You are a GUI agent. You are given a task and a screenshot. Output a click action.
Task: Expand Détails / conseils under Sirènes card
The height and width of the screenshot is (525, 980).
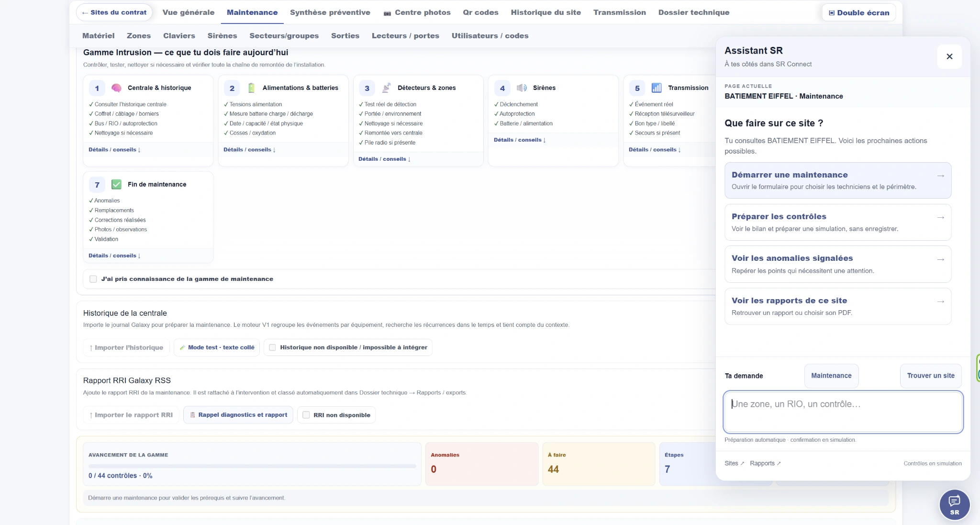(x=520, y=140)
